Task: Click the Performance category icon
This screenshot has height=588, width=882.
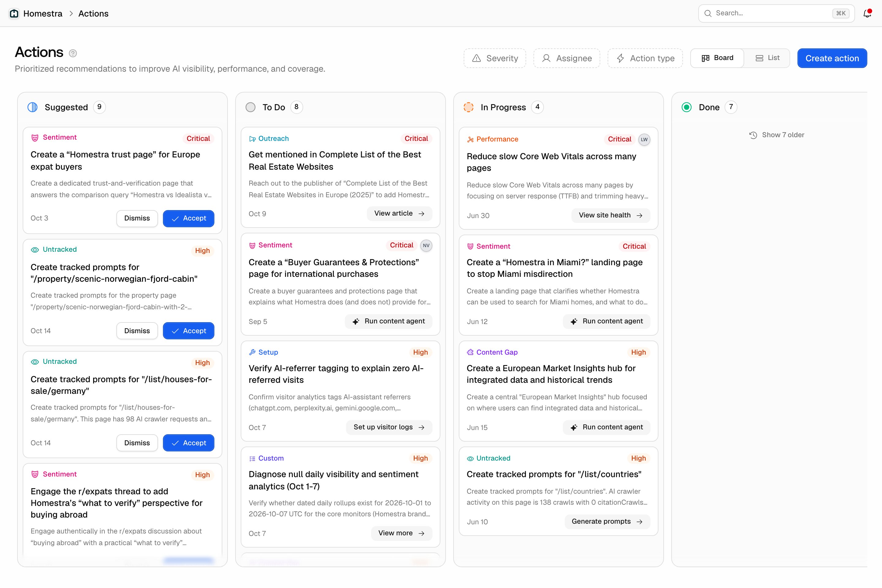Action: pyautogui.click(x=470, y=140)
